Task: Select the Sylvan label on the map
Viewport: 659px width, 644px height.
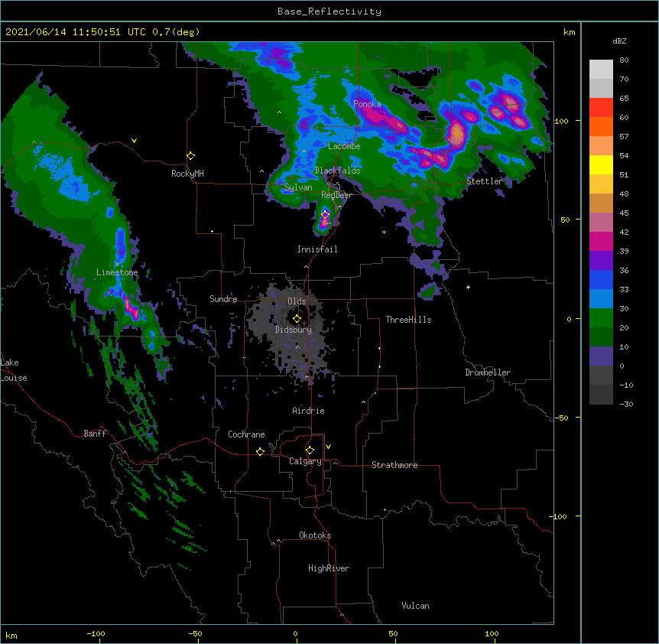Action: pyautogui.click(x=298, y=187)
